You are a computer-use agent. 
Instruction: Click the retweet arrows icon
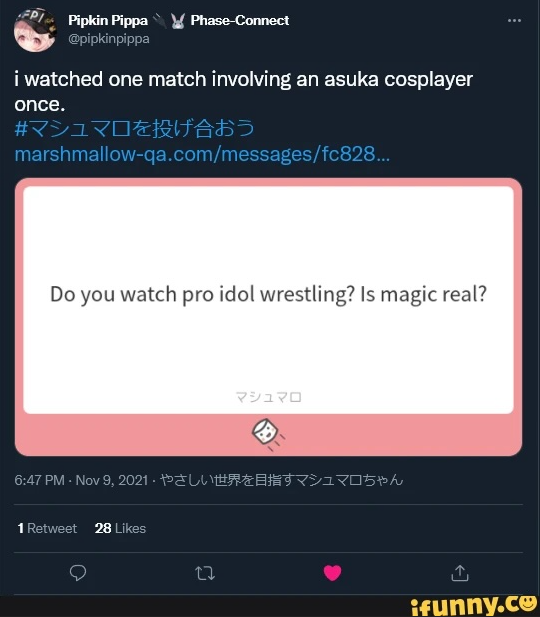(205, 573)
